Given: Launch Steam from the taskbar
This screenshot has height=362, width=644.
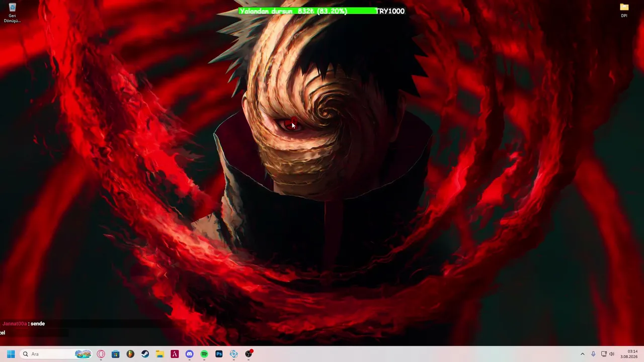Looking at the screenshot, I should click(145, 354).
